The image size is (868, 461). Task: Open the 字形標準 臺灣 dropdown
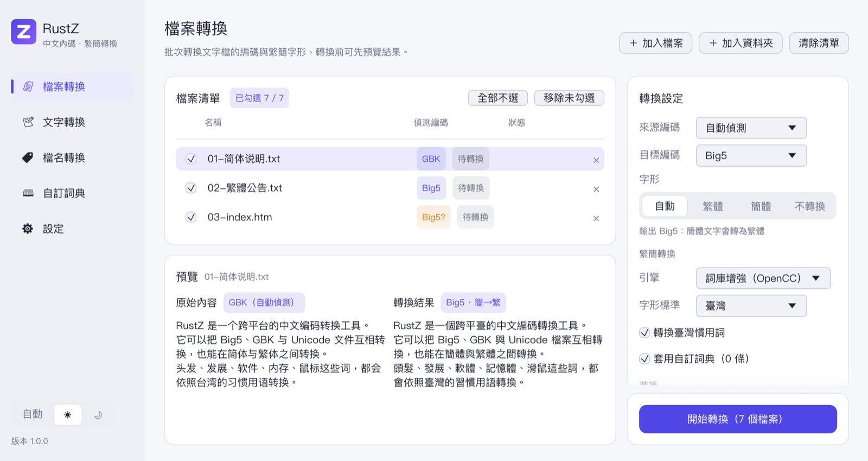(x=751, y=306)
